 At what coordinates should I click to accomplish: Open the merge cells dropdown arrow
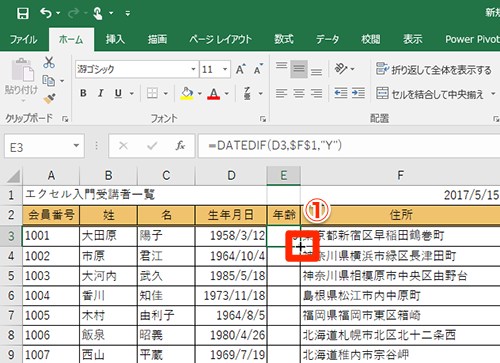(493, 94)
